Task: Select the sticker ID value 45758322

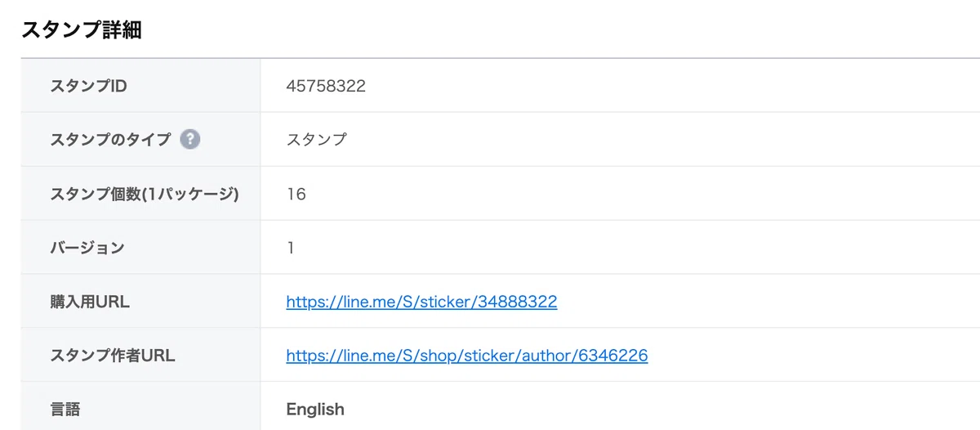Action: pos(326,86)
